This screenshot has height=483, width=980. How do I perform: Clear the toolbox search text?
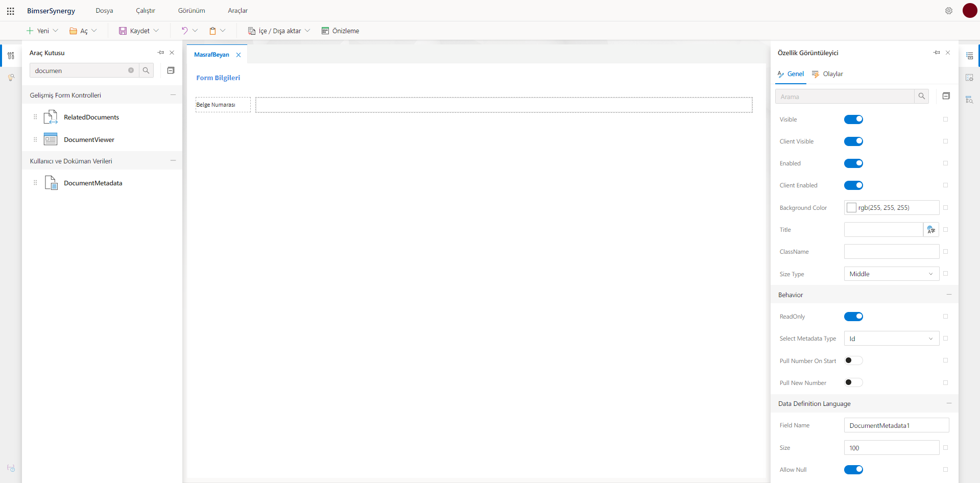(131, 70)
